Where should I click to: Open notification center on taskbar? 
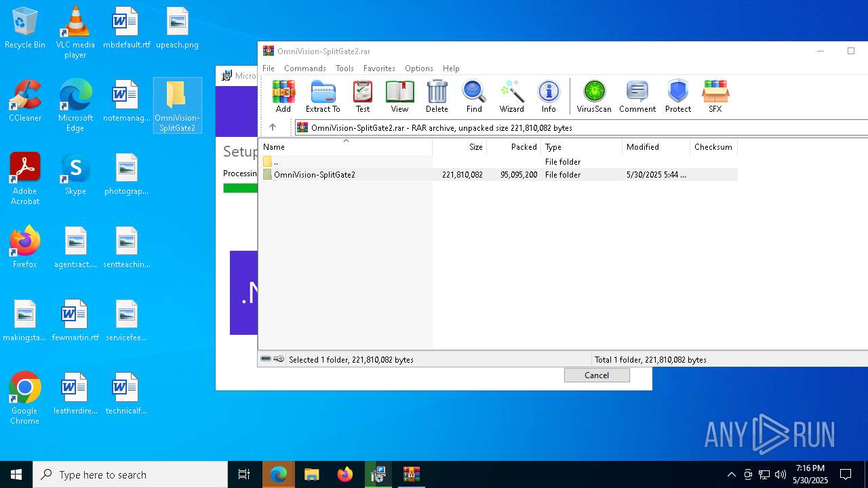coord(846,474)
